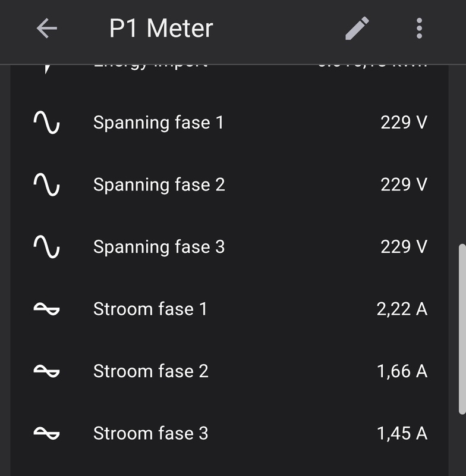Image resolution: width=466 pixels, height=476 pixels.
Task: Click the Stroom fase 2 current icon
Action: (46, 371)
